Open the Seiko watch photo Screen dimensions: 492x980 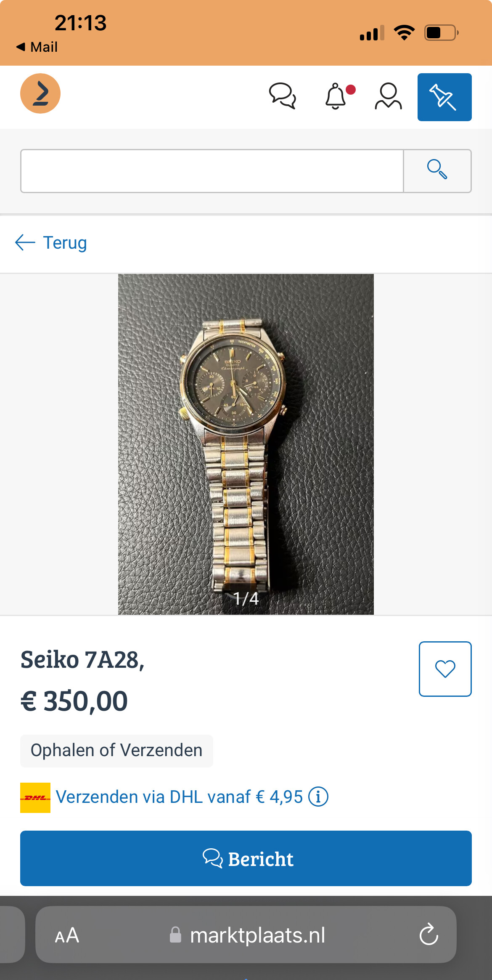[246, 444]
